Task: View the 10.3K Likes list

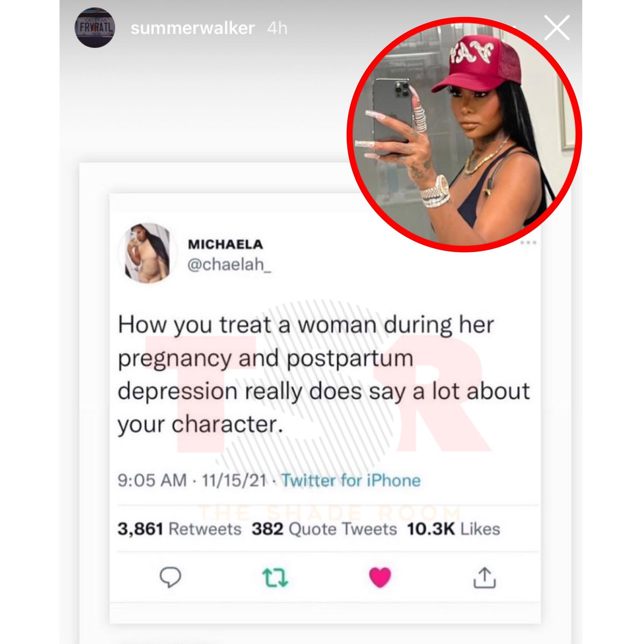Action: point(453,529)
